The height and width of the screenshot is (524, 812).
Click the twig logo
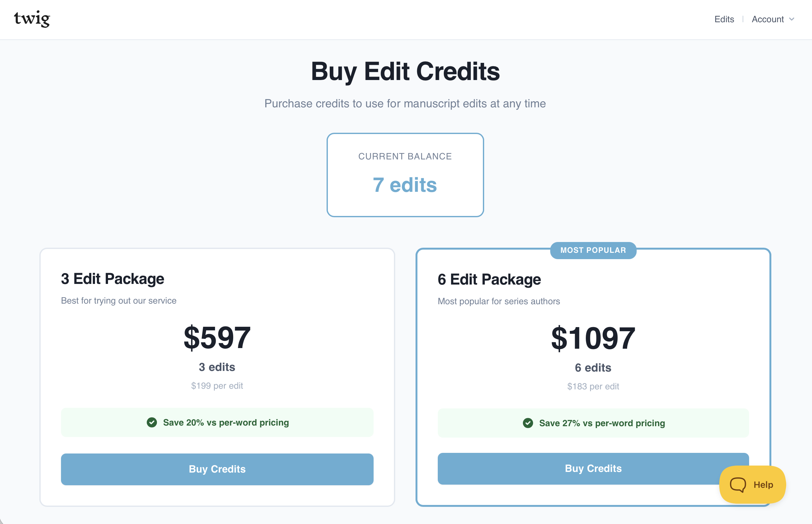(32, 19)
